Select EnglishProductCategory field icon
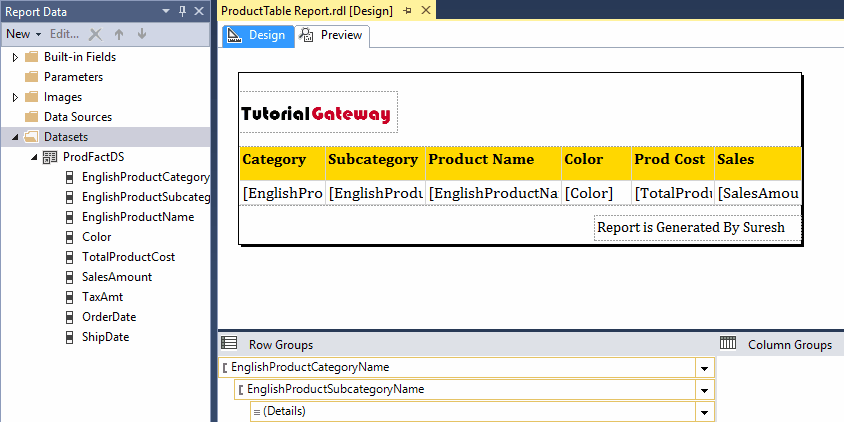This screenshot has height=422, width=844. tap(69, 177)
